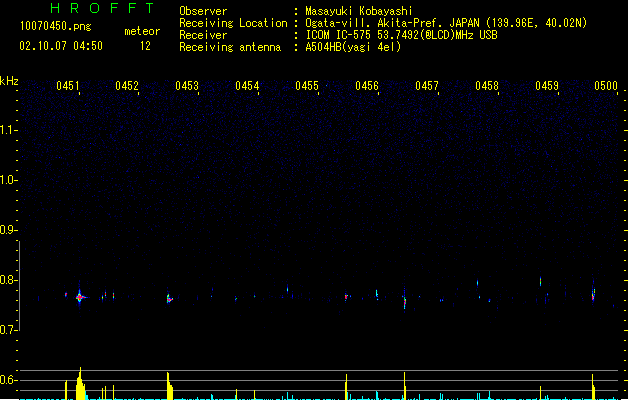Click the 1.1 kHz frequency label
Viewport: 629px width, 400px height.
tap(8, 130)
